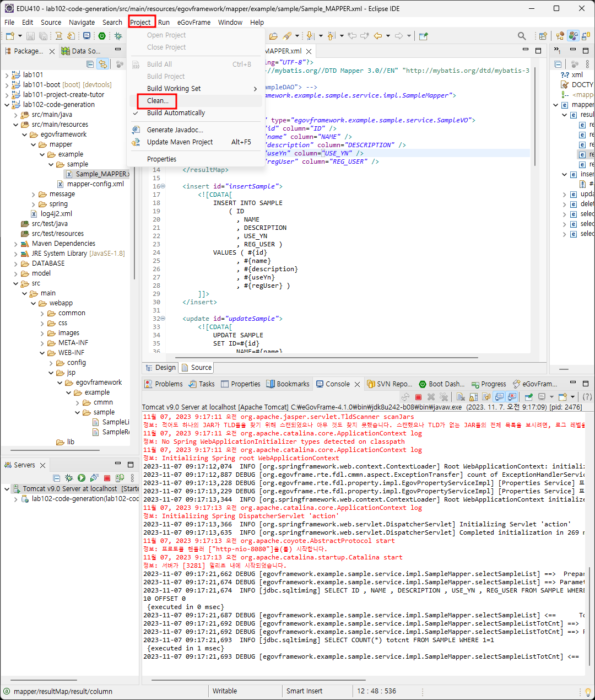Screen dimensions: 595x700
Task: Click 'Writable' in the status bar
Action: pyautogui.click(x=225, y=691)
